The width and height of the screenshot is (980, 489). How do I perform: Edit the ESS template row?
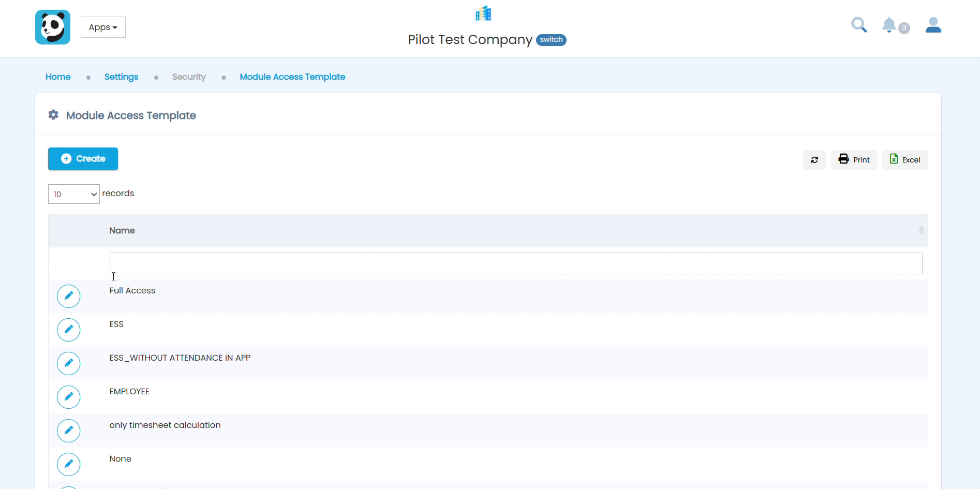pyautogui.click(x=68, y=330)
